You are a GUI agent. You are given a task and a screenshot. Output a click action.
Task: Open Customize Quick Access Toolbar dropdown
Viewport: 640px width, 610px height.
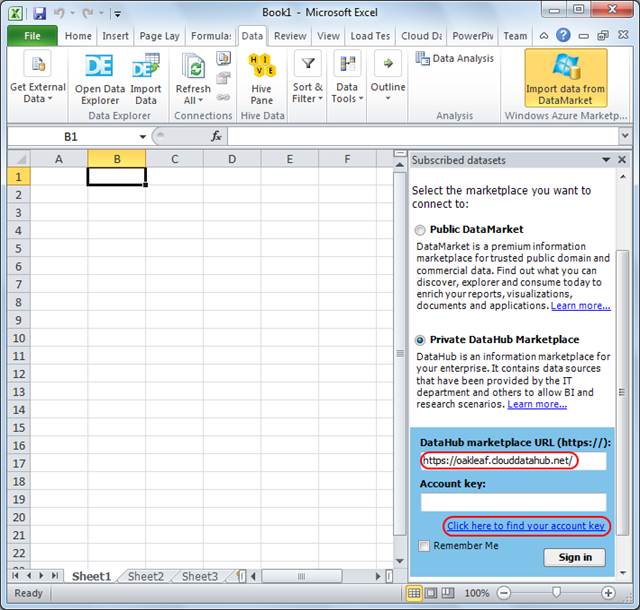(x=118, y=14)
